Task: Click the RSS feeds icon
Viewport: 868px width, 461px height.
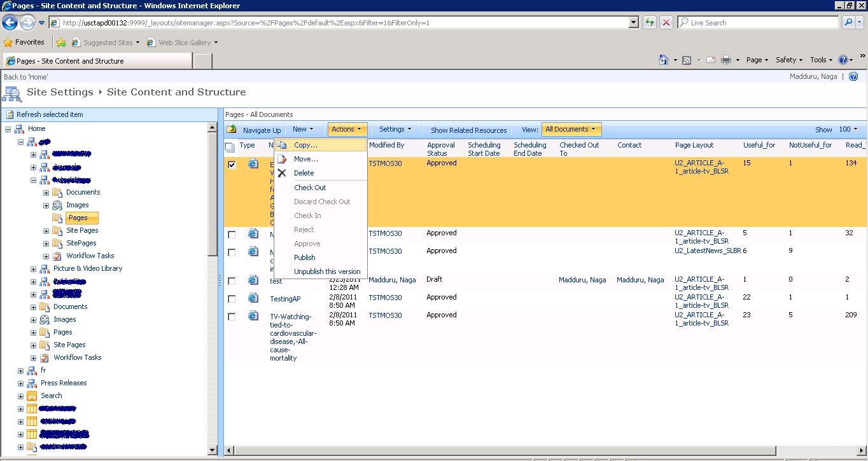Action: pyautogui.click(x=686, y=59)
